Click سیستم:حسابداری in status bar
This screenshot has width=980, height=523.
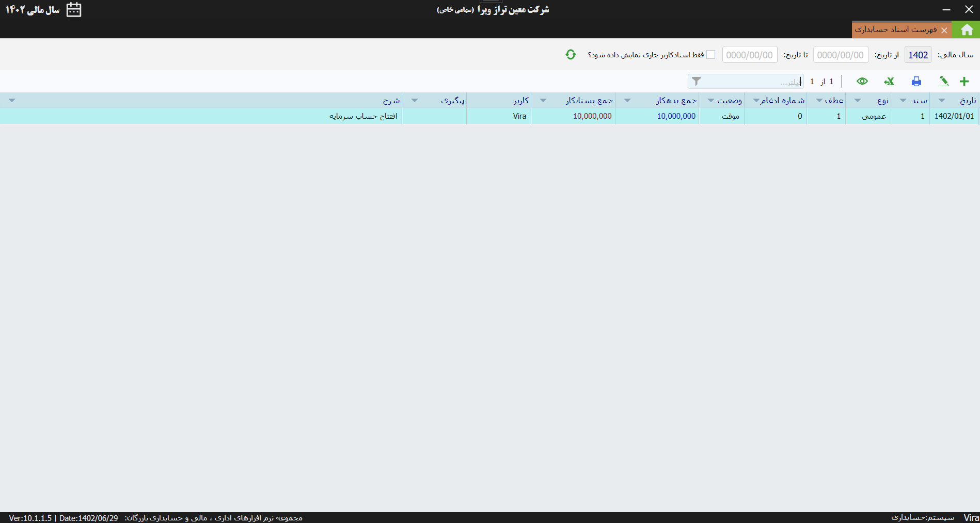923,517
